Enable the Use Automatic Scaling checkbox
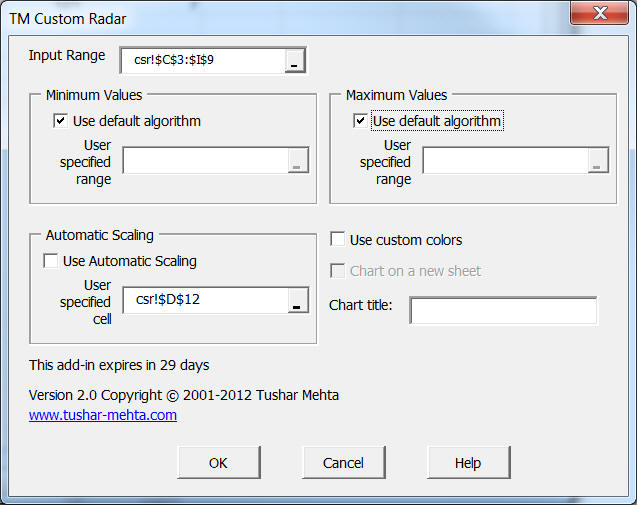Viewport: 637px width, 505px height. point(51,262)
